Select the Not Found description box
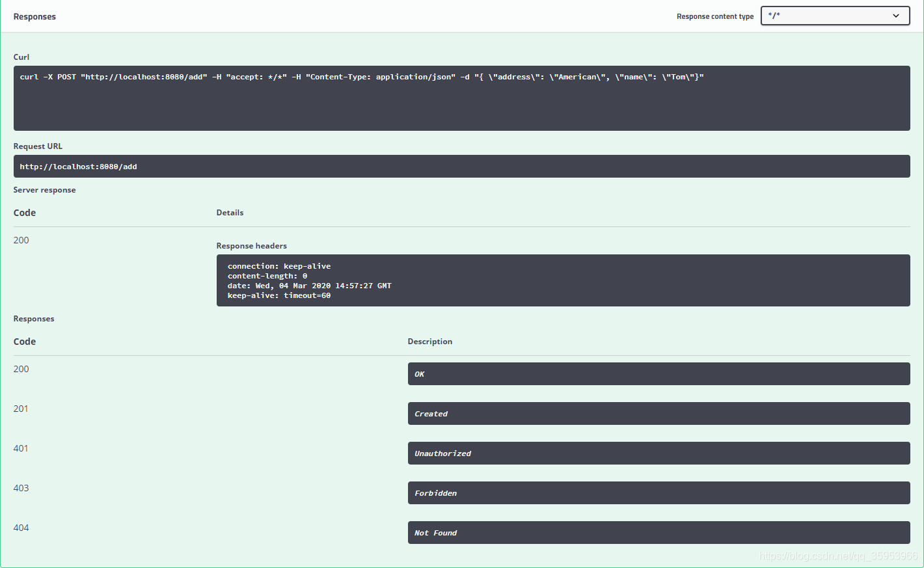Viewport: 924px width, 568px height. click(x=659, y=533)
